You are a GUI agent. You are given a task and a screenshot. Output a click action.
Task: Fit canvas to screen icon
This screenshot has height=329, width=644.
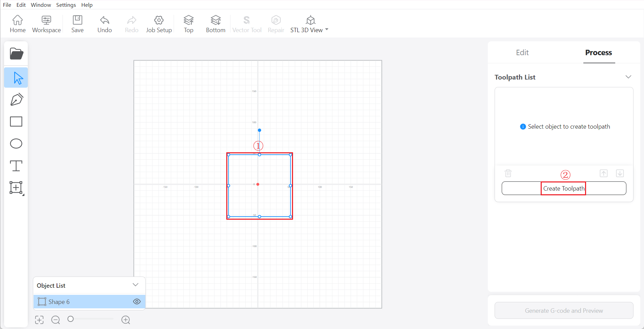39,320
